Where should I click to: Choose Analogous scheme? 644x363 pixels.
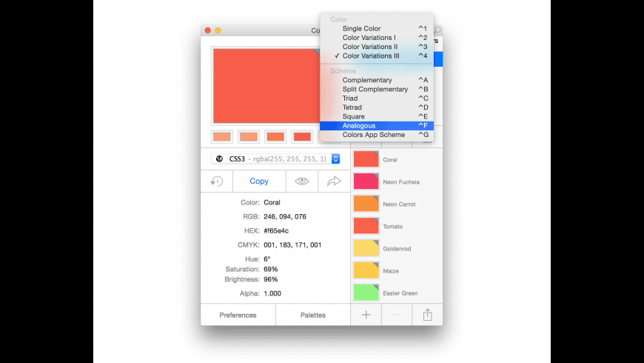[x=377, y=125]
